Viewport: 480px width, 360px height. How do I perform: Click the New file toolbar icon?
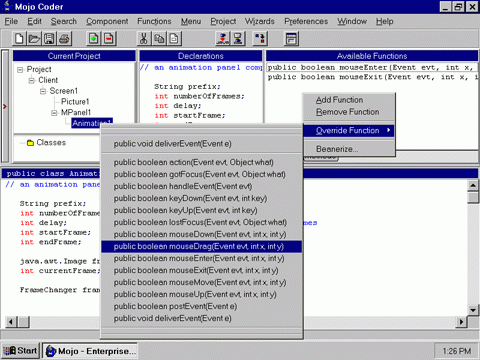(19, 39)
